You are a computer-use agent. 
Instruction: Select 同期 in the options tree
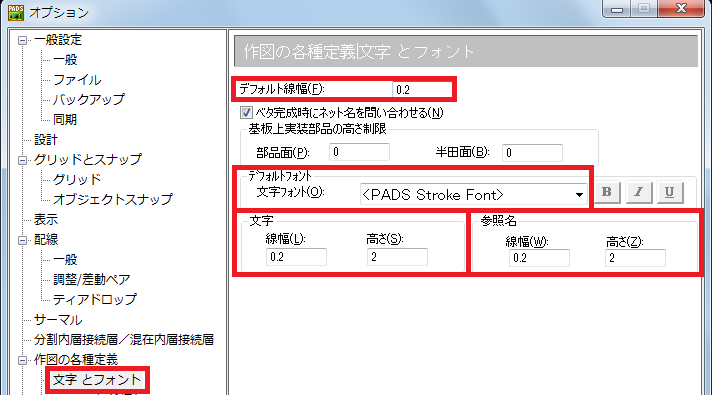(65, 119)
